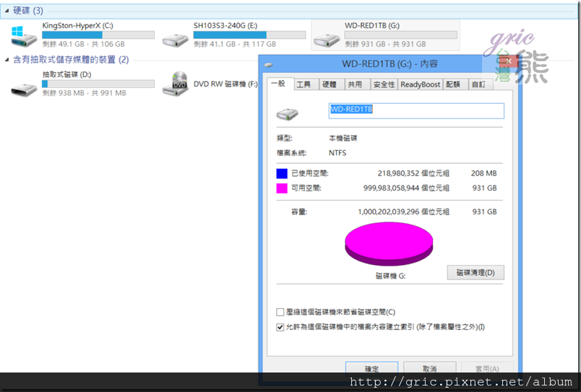
Task: Click the SH103S3-240G (E:) label
Action: [x=225, y=25]
